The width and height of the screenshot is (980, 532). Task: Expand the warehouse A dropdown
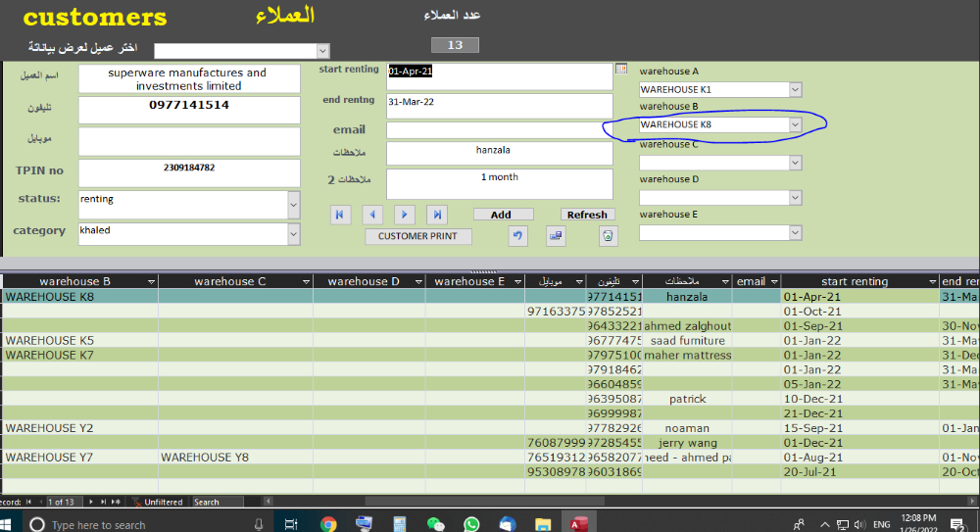[x=795, y=90]
